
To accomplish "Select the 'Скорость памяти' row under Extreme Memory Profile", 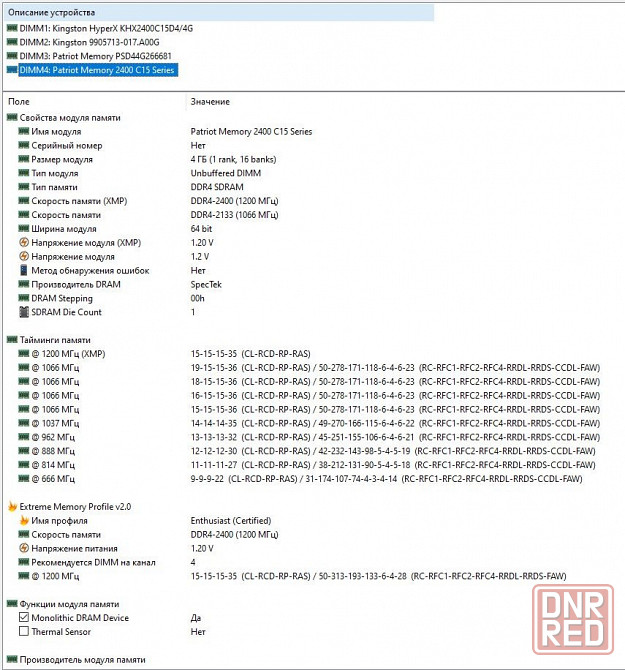I will pos(148,534).
